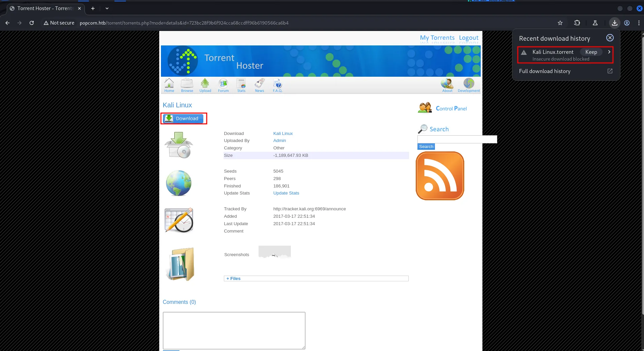Viewport: 644px width, 351px height.
Task: Select the tracker URL text
Action: tap(310, 209)
